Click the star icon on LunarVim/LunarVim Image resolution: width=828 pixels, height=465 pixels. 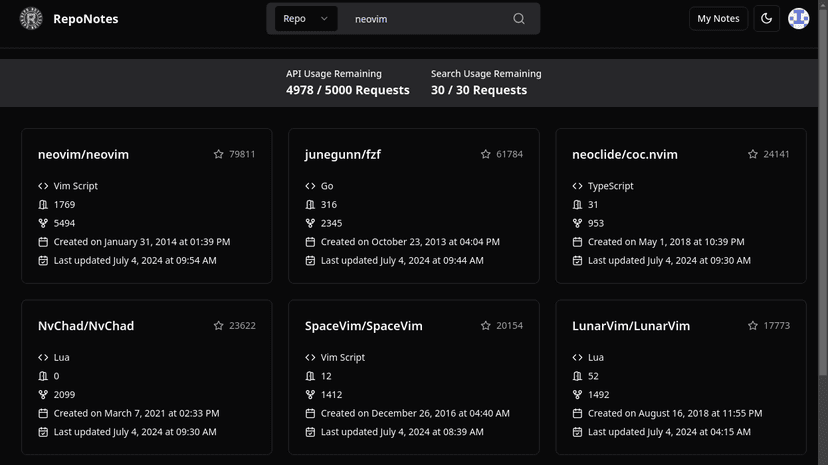pos(753,326)
